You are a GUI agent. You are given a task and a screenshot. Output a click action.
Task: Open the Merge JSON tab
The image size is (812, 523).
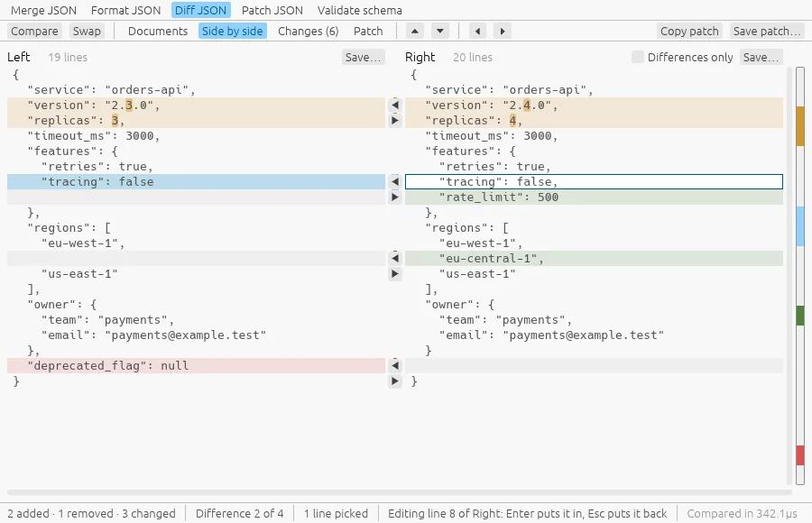click(x=43, y=10)
